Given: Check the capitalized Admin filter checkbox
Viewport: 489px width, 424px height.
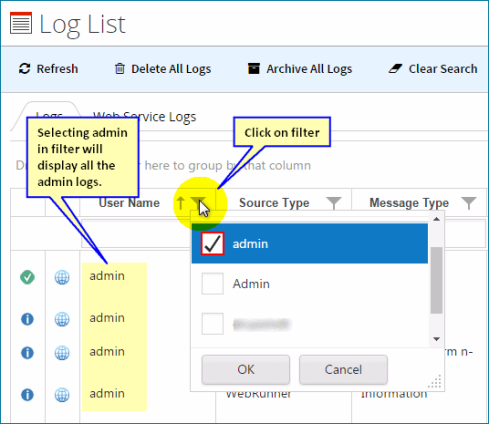Looking at the screenshot, I should [212, 284].
